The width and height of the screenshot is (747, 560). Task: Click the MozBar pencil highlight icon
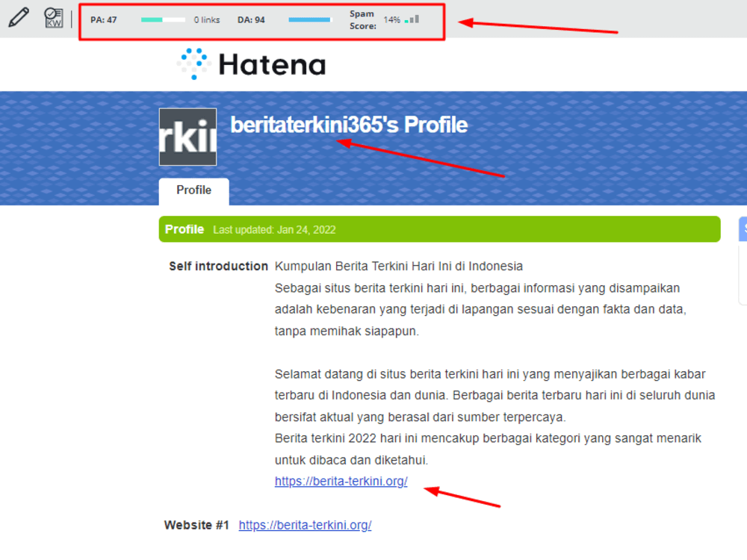pyautogui.click(x=19, y=18)
